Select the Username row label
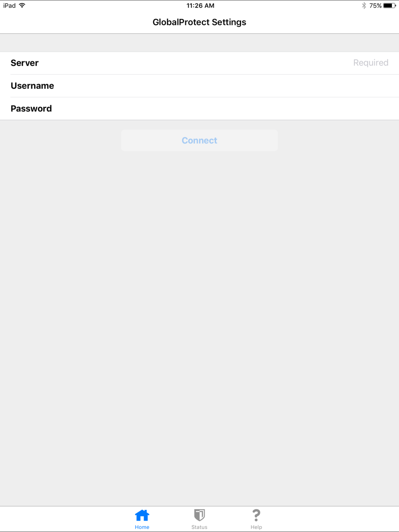Image resolution: width=399 pixels, height=532 pixels. pyautogui.click(x=32, y=86)
